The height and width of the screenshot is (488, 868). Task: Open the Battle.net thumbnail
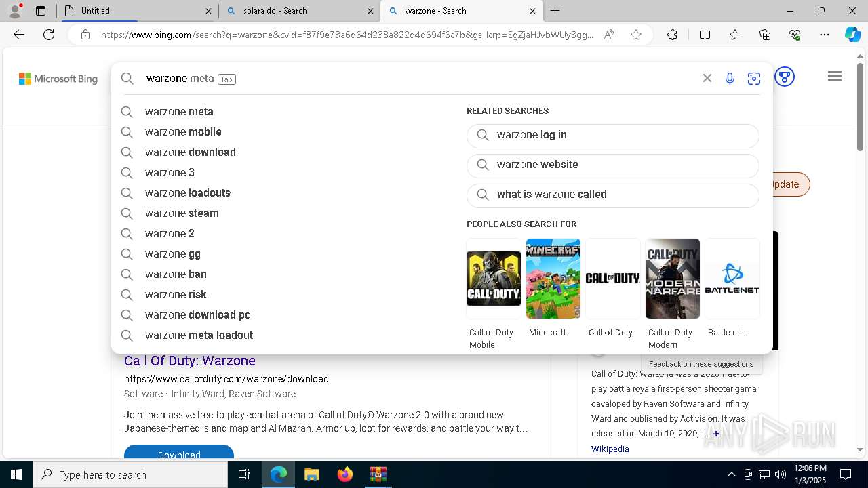(732, 279)
